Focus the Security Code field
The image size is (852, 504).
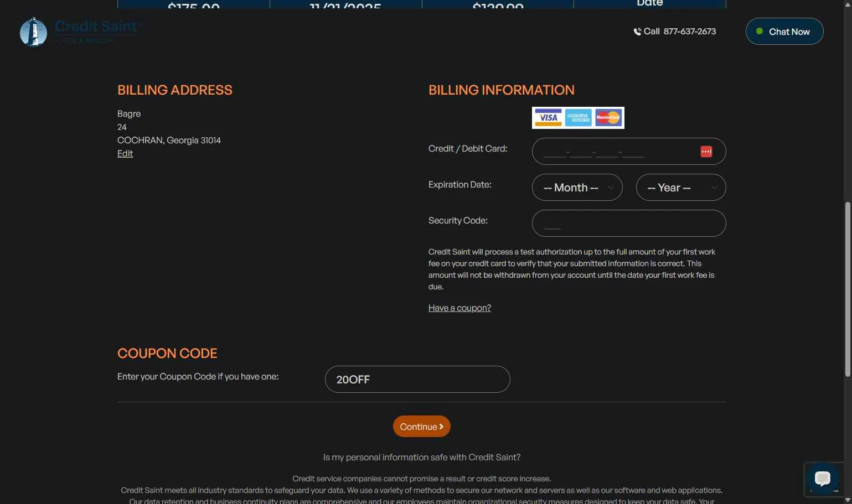pyautogui.click(x=629, y=224)
